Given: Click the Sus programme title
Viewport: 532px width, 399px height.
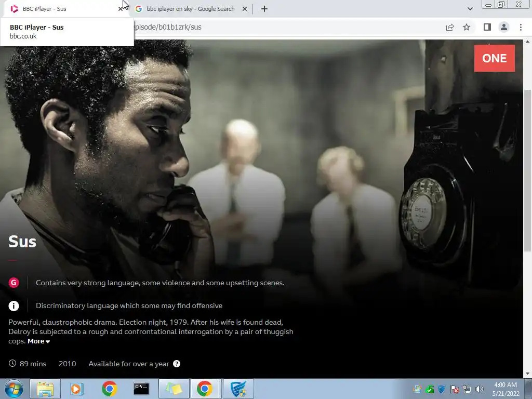Looking at the screenshot, I should [x=22, y=242].
